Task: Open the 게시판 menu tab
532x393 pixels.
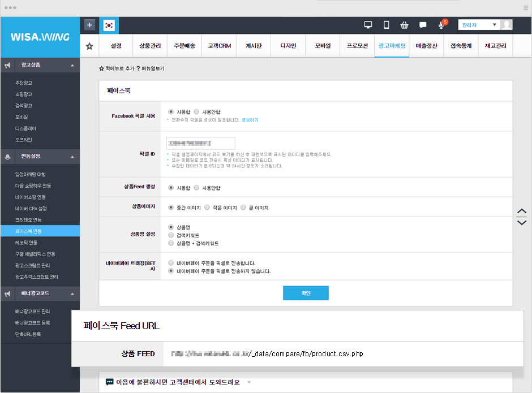Action: (x=254, y=46)
